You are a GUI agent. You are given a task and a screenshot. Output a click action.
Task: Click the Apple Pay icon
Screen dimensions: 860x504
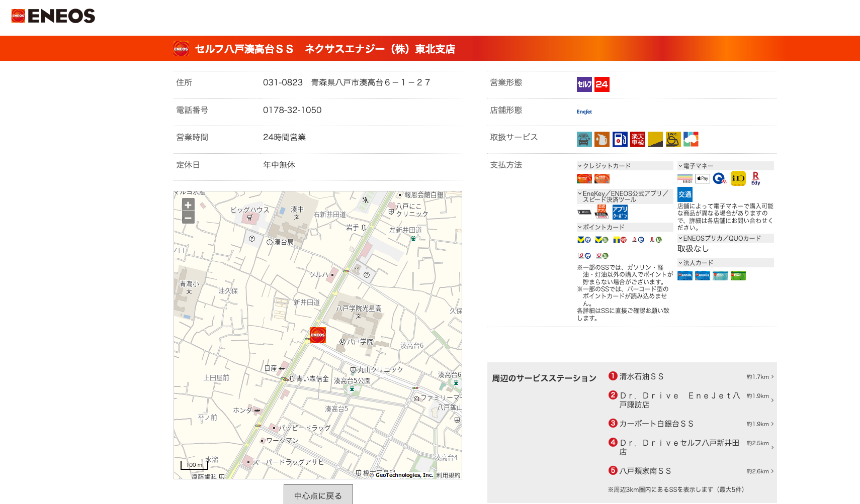(703, 178)
